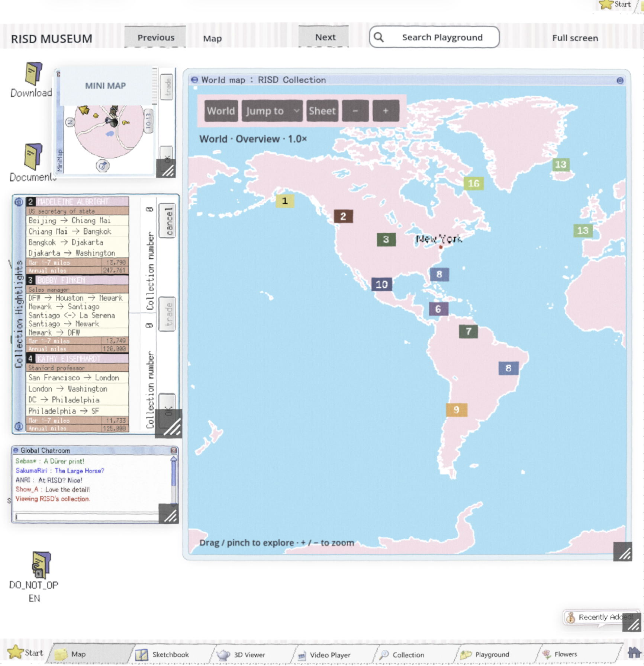Go to the Previous page
The height and width of the screenshot is (666, 644).
(x=155, y=37)
